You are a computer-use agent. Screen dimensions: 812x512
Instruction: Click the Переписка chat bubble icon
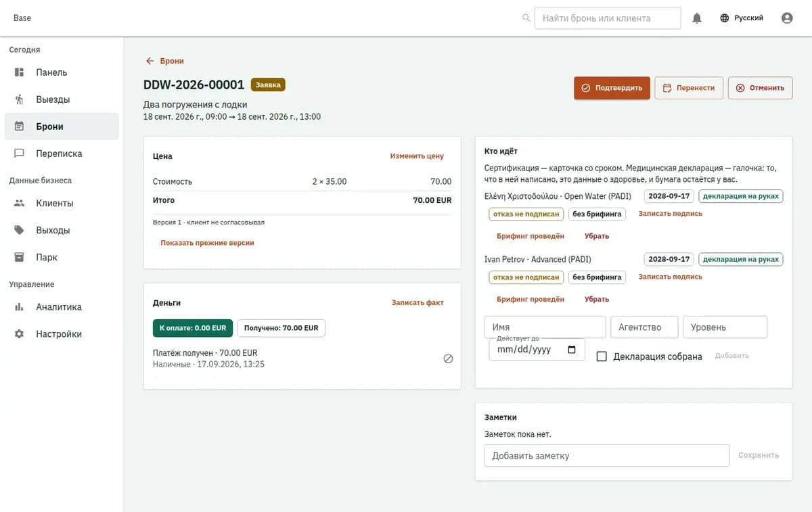coord(20,154)
